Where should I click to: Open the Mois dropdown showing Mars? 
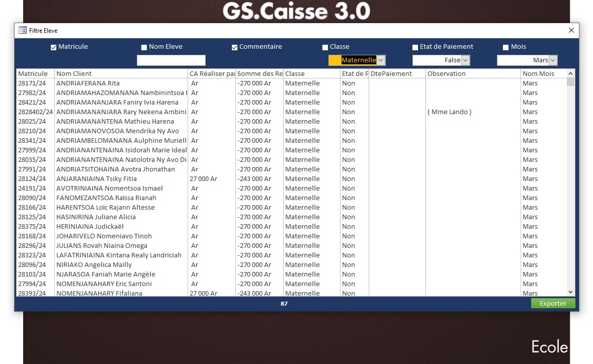click(553, 60)
